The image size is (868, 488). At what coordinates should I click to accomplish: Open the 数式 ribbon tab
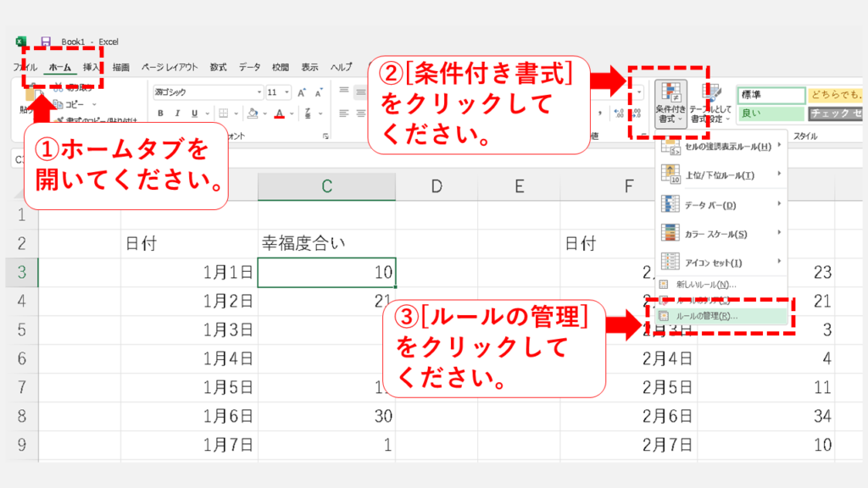tap(218, 67)
